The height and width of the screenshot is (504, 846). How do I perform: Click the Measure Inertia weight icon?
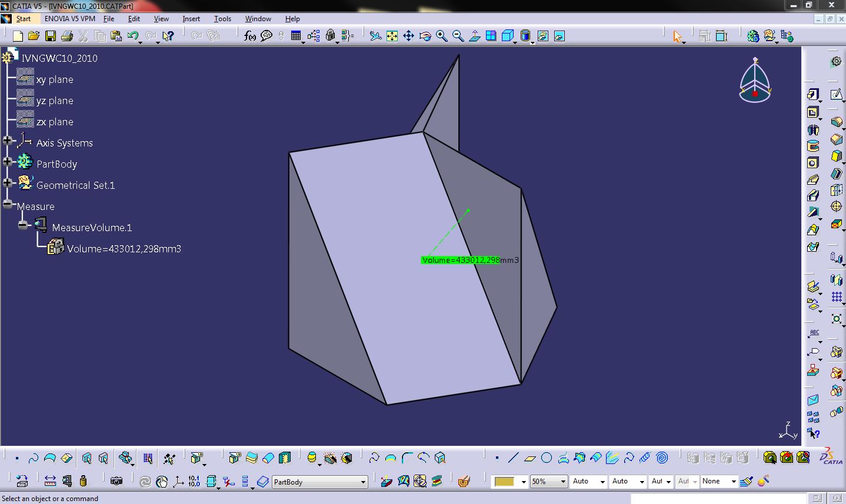(x=83, y=481)
